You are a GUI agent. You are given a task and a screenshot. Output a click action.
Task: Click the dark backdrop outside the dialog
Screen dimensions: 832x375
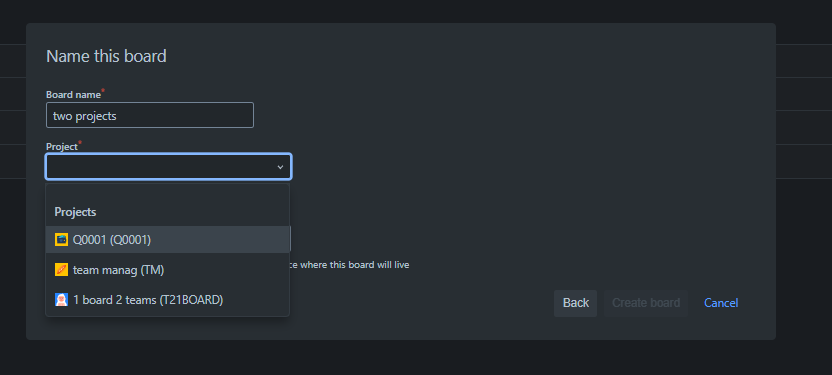pyautogui.click(x=416, y=357)
